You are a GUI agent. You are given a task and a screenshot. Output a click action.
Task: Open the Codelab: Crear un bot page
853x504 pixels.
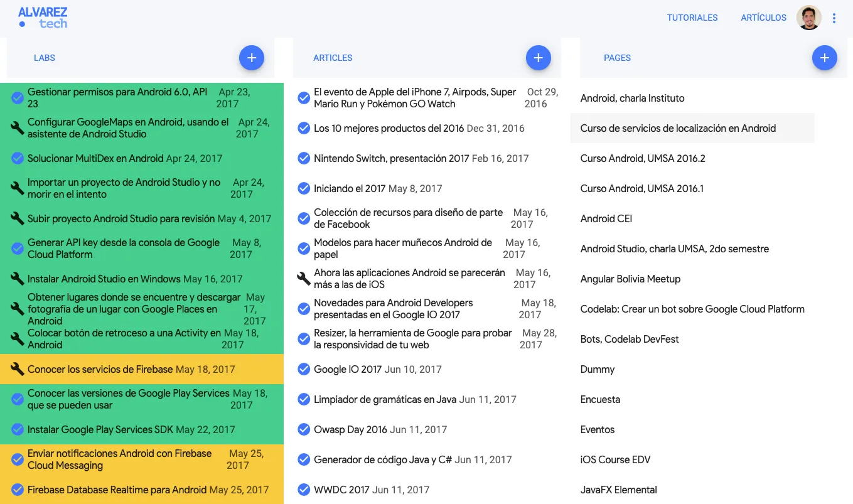[692, 309]
